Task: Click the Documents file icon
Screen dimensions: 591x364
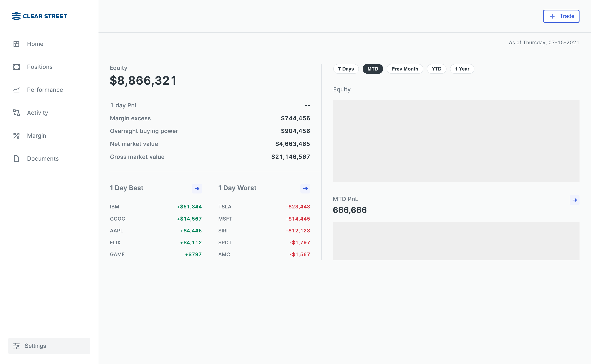Action: tap(16, 159)
